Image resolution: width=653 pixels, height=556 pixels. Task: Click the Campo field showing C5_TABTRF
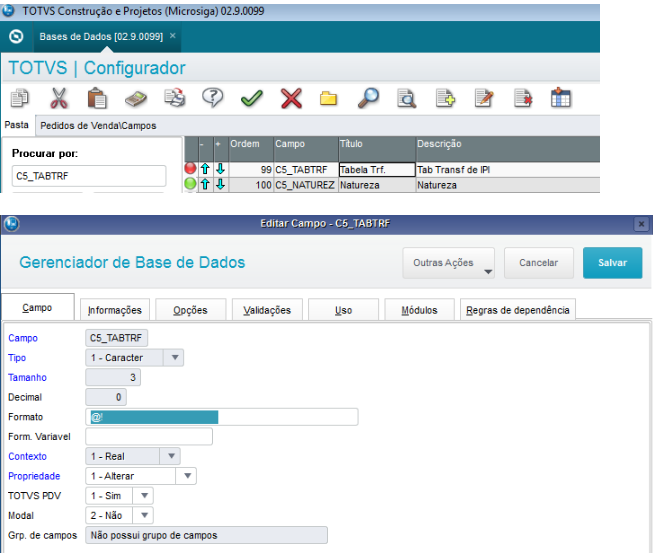click(x=116, y=338)
